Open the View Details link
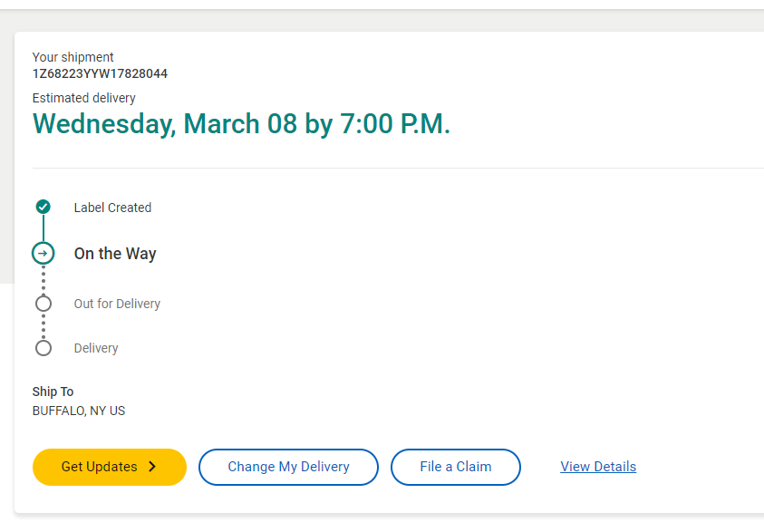 click(598, 467)
